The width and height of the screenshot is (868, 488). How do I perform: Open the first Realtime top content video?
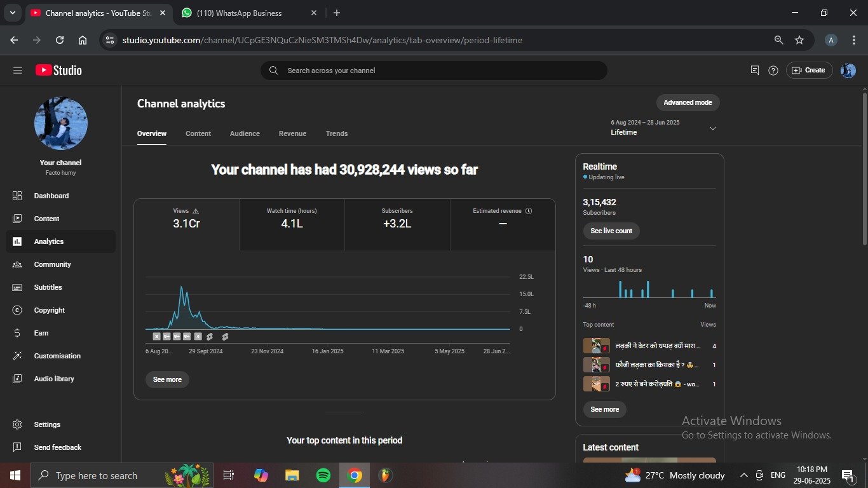[649, 346]
